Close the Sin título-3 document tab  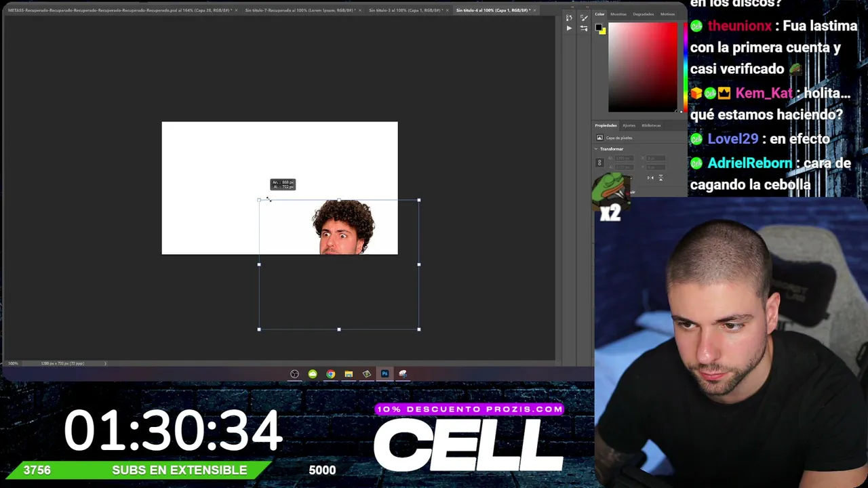[448, 10]
